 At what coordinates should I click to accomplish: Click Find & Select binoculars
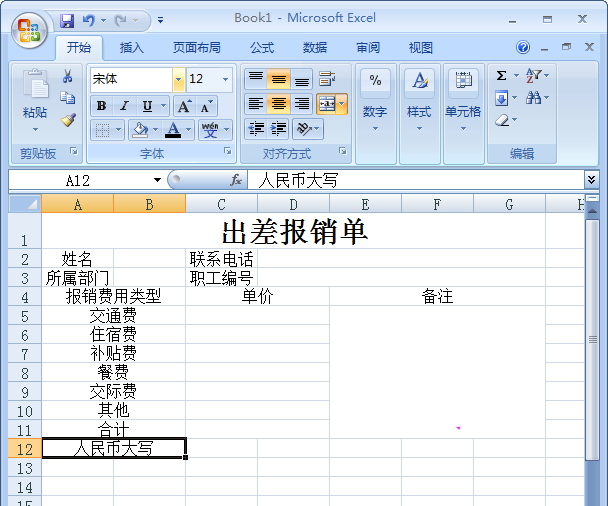point(533,98)
